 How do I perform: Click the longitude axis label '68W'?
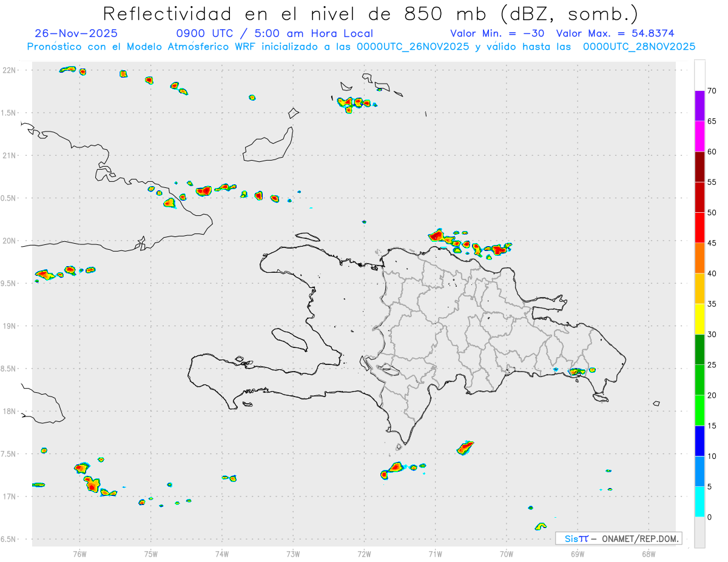[x=649, y=554]
